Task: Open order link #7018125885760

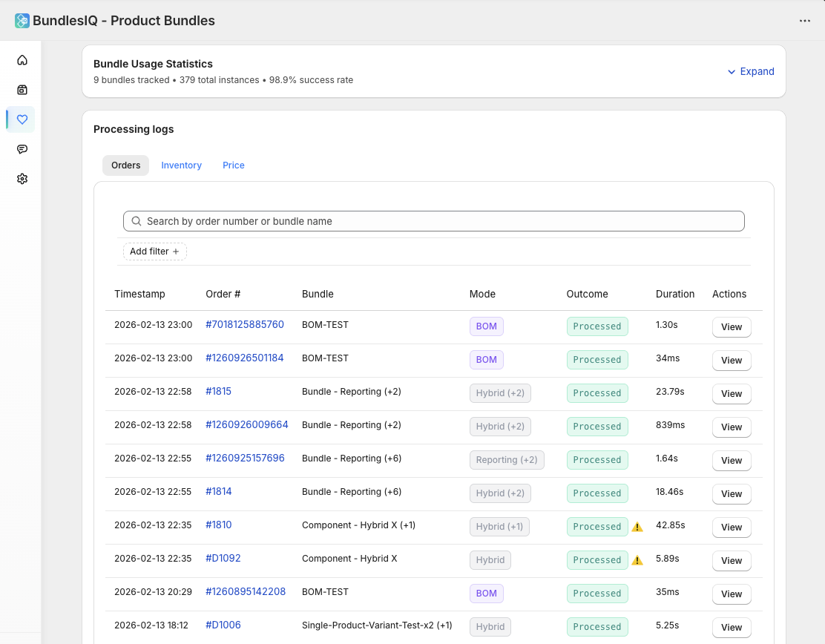Action: [x=246, y=324]
